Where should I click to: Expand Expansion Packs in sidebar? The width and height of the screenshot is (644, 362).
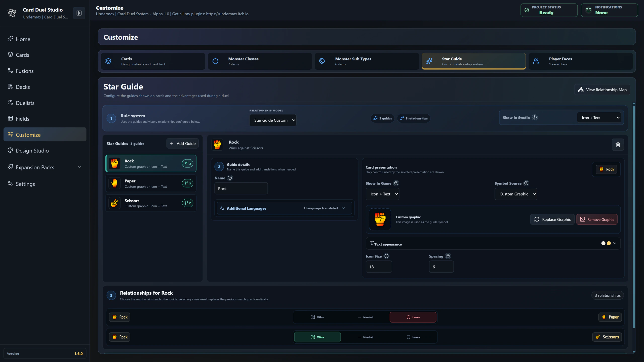click(45, 167)
